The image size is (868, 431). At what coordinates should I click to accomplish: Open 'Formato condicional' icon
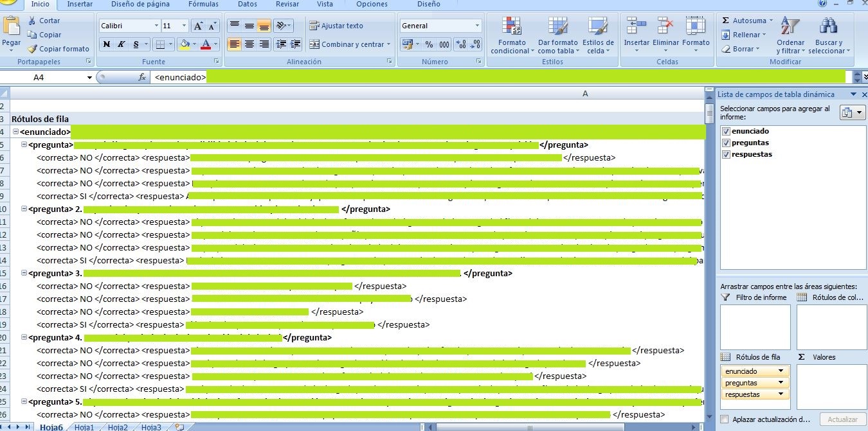pyautogui.click(x=512, y=35)
